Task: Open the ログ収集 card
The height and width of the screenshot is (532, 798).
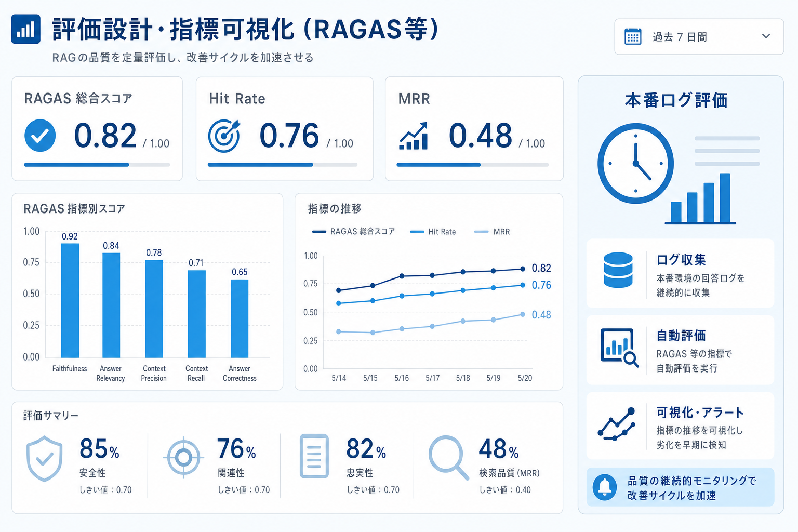Action: coord(680,273)
